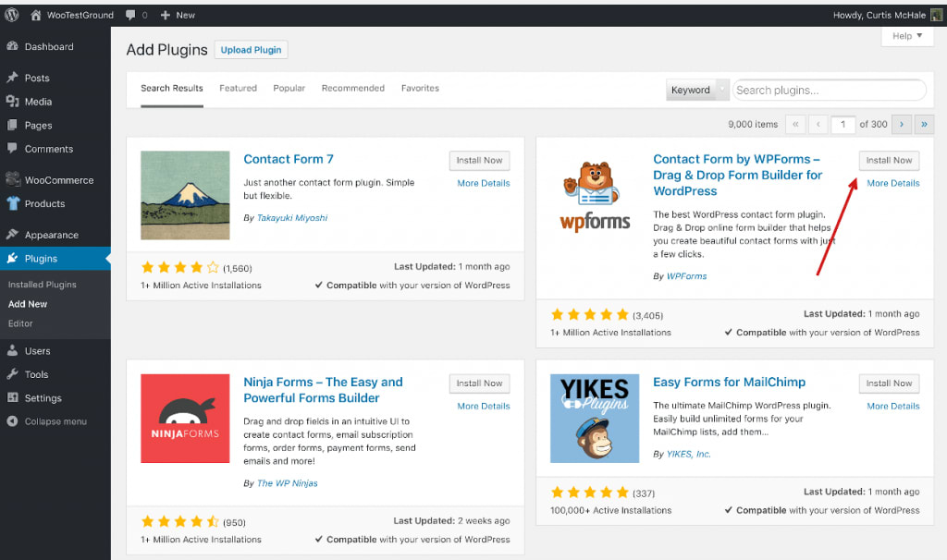Open Add New submenu item

pos(28,304)
